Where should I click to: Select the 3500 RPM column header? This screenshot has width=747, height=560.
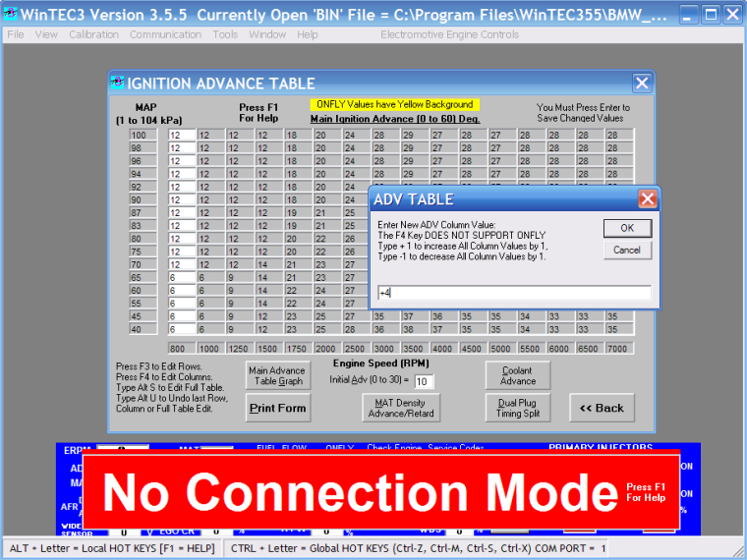[415, 349]
